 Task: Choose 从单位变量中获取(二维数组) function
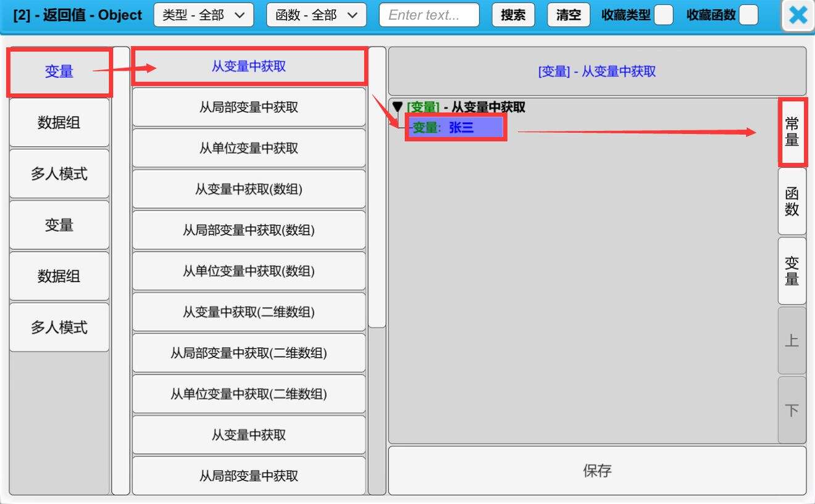[249, 394]
